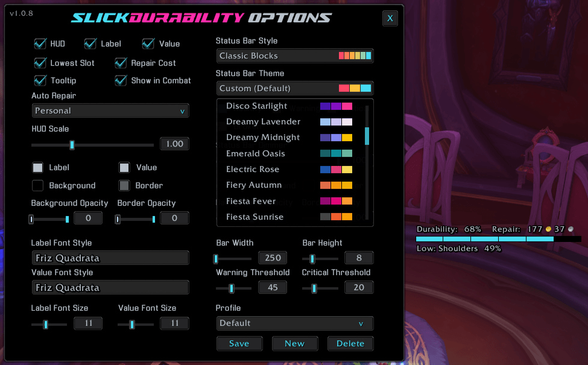This screenshot has height=365, width=588.
Task: Select the Fiesta Sunrise theme
Action: click(289, 217)
